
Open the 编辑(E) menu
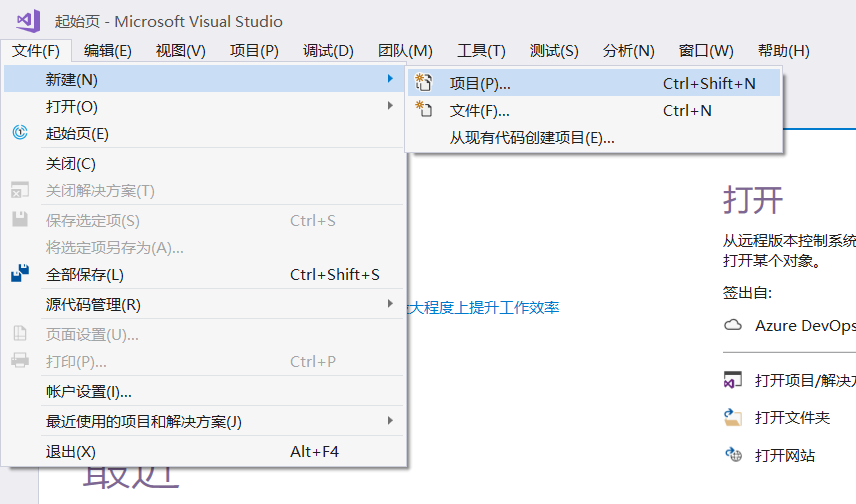108,50
